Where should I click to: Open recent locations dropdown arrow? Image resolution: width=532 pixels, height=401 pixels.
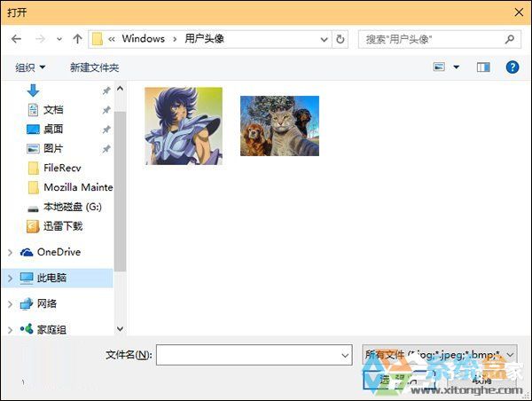coord(59,39)
